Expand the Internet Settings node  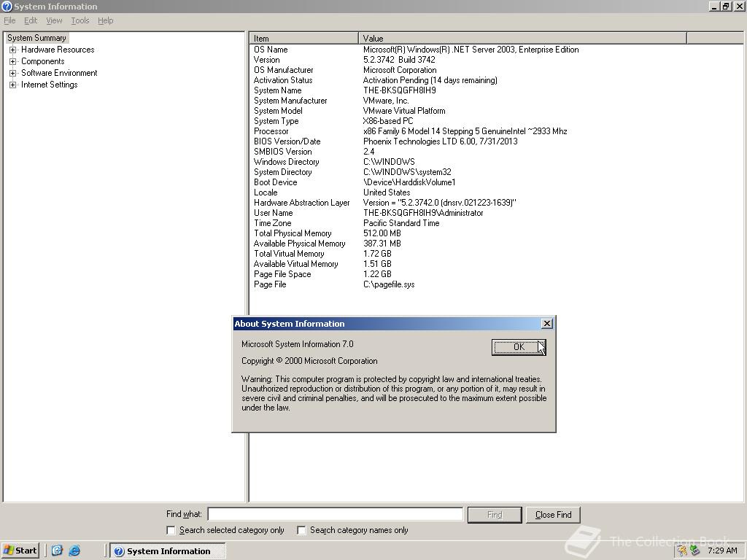(x=13, y=85)
